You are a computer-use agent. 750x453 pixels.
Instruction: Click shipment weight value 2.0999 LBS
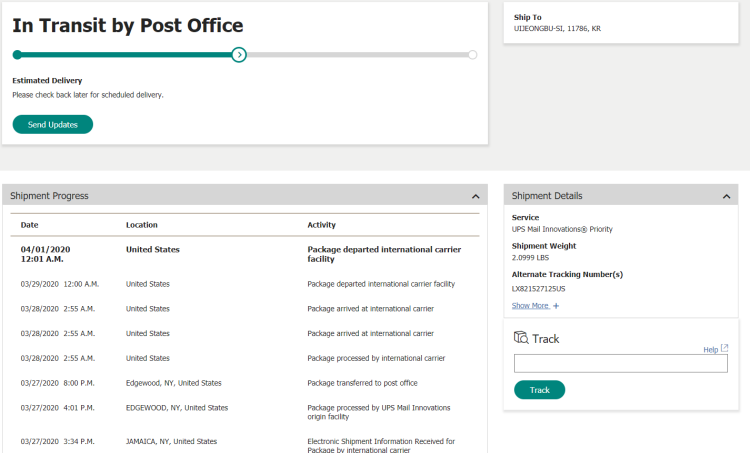(530, 258)
